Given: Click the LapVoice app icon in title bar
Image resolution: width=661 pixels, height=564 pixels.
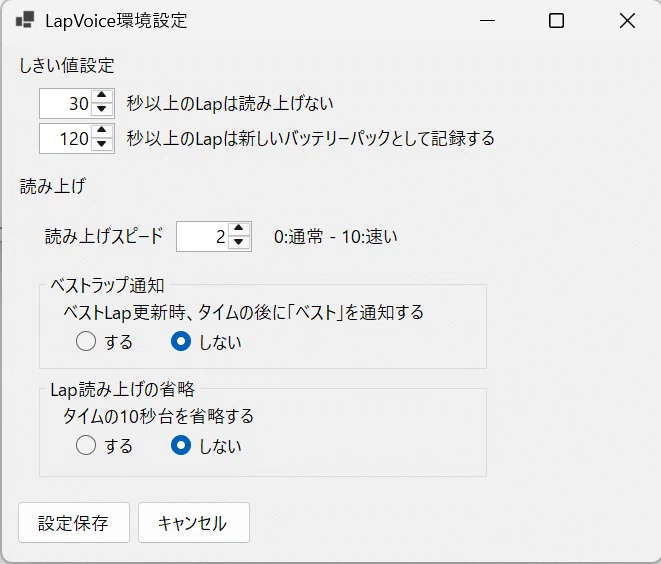Looking at the screenshot, I should pos(25,20).
